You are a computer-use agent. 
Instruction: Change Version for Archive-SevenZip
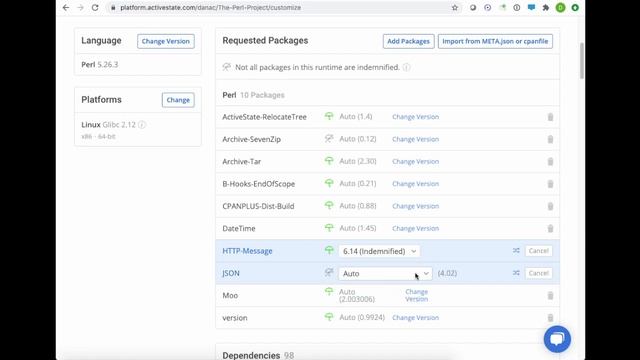click(416, 139)
